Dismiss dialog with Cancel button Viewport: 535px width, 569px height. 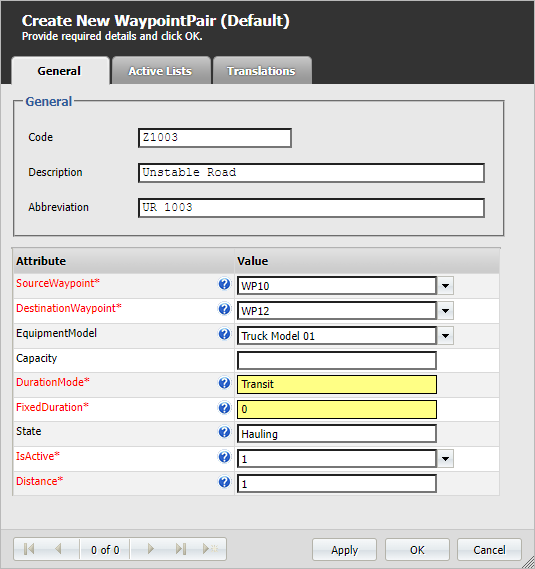489,550
